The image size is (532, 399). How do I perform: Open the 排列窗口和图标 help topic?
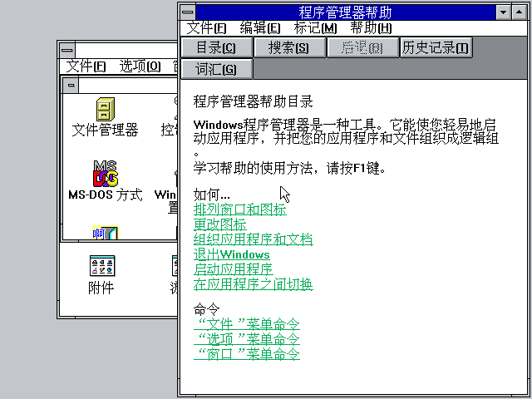(x=240, y=209)
